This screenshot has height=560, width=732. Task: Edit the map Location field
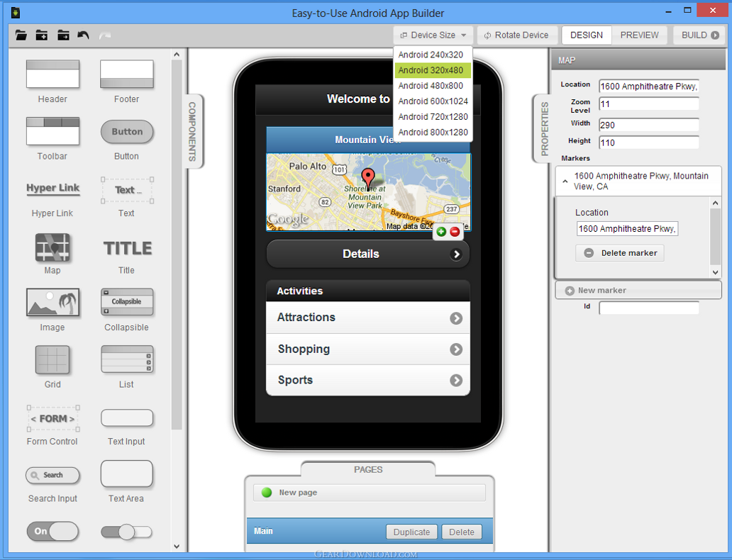pyautogui.click(x=649, y=86)
